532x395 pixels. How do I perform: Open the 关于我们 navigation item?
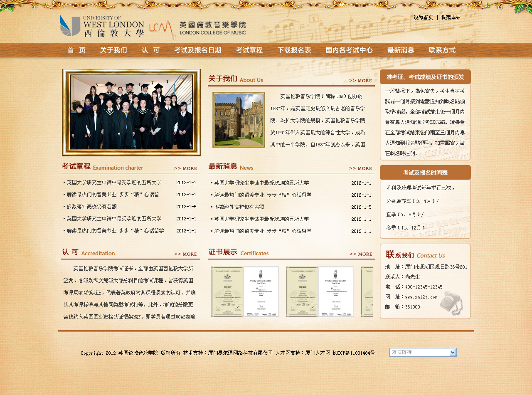tap(113, 50)
